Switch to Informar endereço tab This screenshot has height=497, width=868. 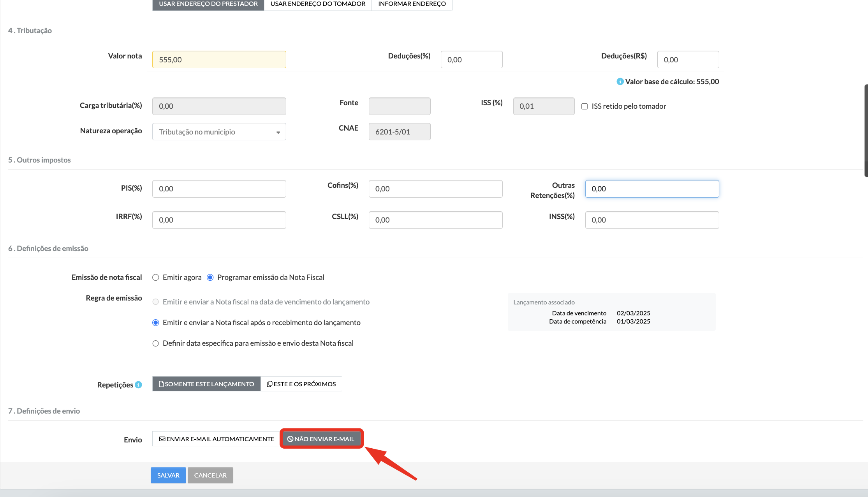pyautogui.click(x=412, y=4)
